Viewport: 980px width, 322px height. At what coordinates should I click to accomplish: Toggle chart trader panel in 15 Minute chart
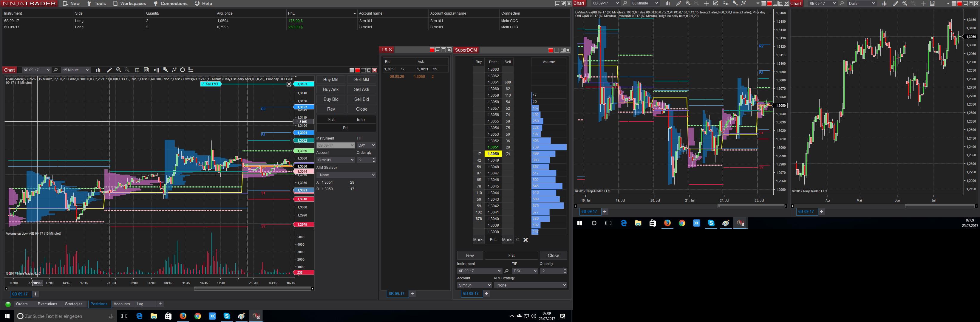pyautogui.click(x=156, y=70)
